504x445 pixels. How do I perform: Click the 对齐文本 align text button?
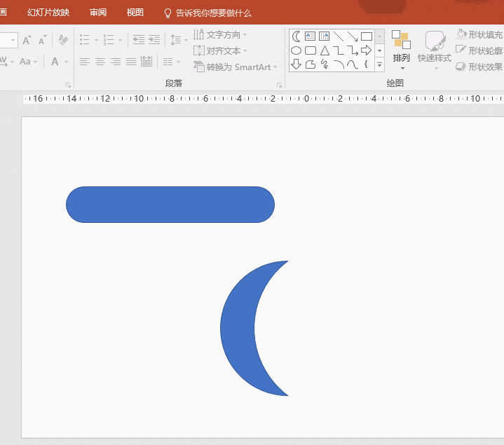tap(220, 51)
